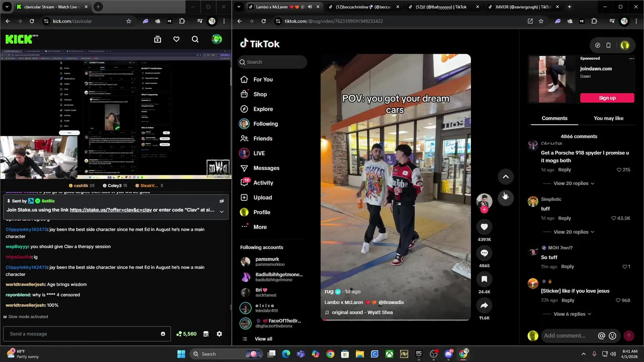Expand 20 replies under Christer's comment
This screenshot has height=362, width=644.
(574, 184)
